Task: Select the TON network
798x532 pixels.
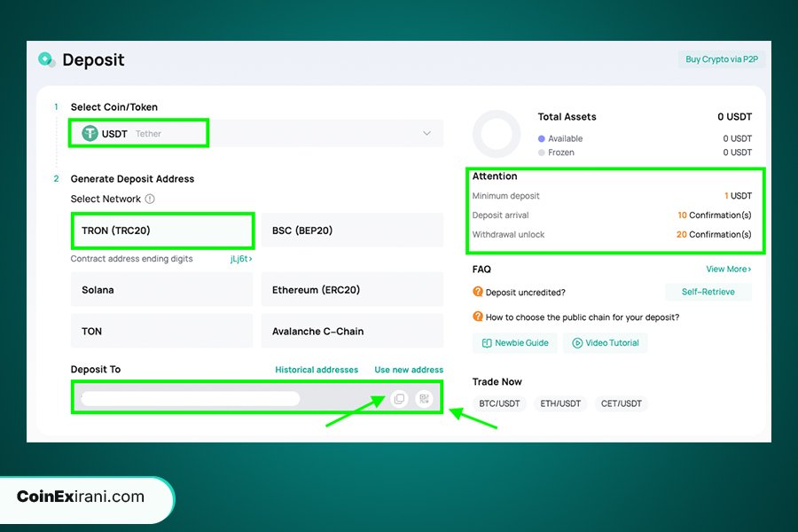Action: (x=162, y=332)
